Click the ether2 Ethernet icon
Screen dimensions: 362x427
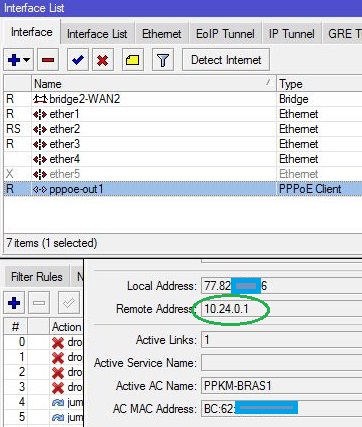(40, 129)
